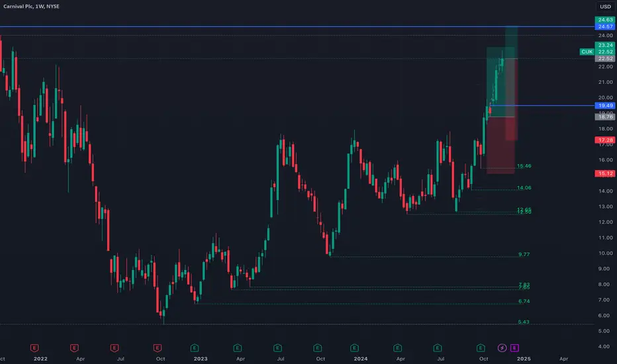Select the 24.63 green price label
617x364 pixels.
[x=605, y=20]
